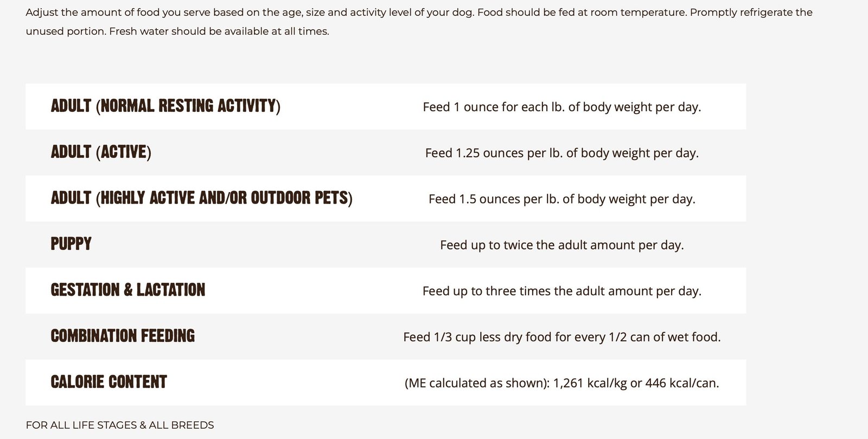The height and width of the screenshot is (439, 868).
Task: Click the Calorie Content heading
Action: point(108,382)
